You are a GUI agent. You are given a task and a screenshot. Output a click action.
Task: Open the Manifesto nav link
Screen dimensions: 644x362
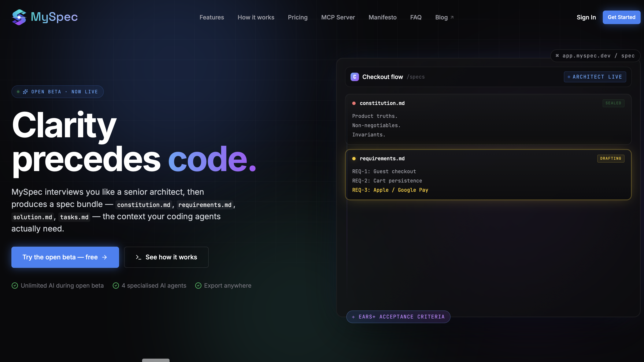pyautogui.click(x=382, y=17)
